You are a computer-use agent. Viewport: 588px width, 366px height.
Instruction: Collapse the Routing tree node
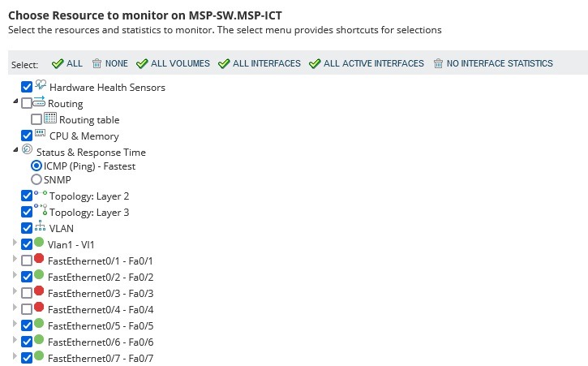point(15,102)
